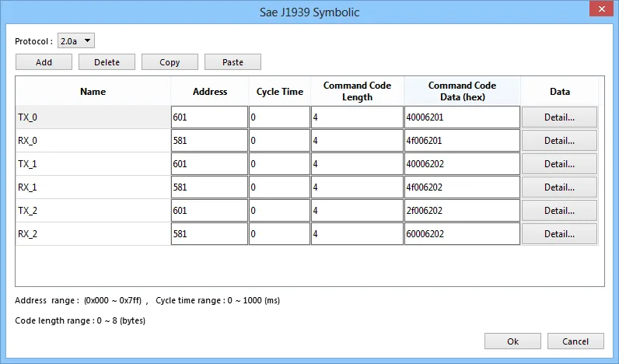Click the Cycle Time column header
The image size is (619, 364).
(279, 91)
